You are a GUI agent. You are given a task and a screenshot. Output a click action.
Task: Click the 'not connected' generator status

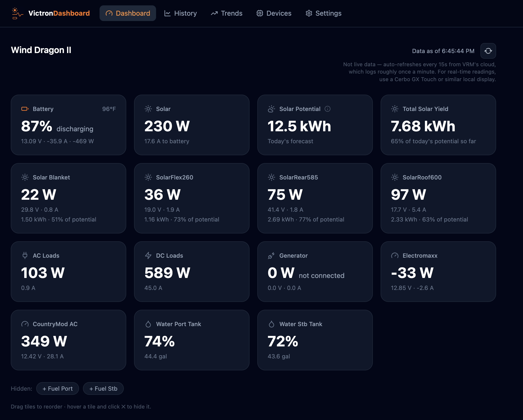coord(322,276)
